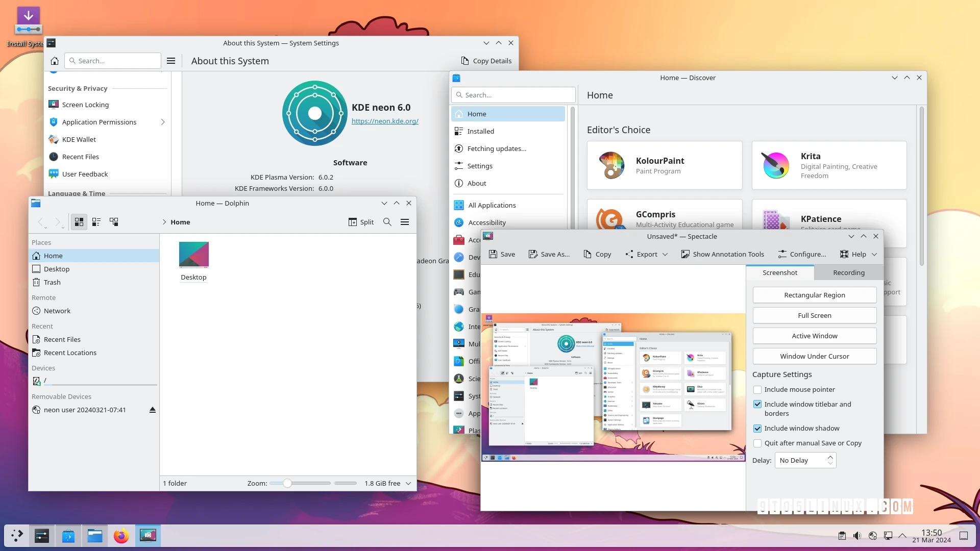Click Active Window capture button
The width and height of the screenshot is (980, 551).
point(815,335)
